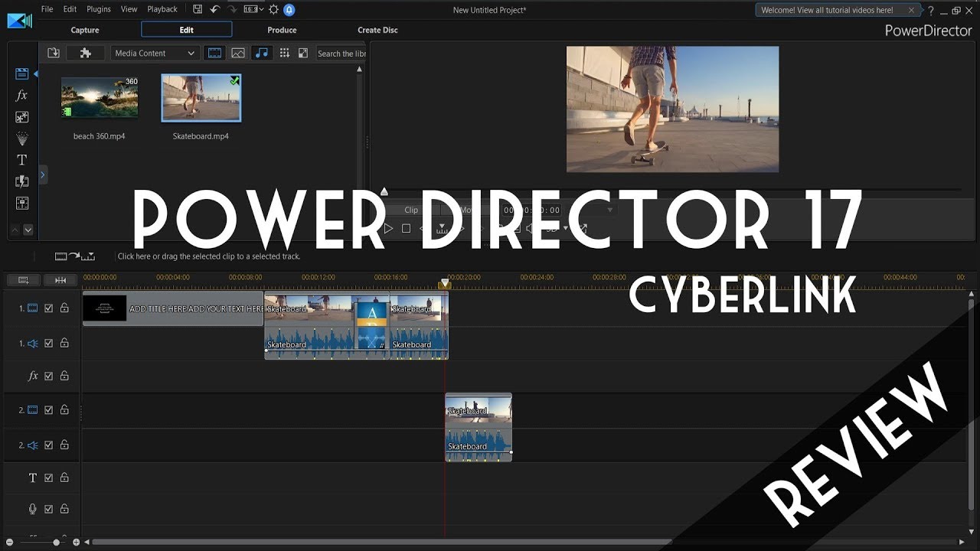Open the 16:9 aspect ratio dropdown
Viewport: 980px width, 551px height.
pyautogui.click(x=252, y=10)
